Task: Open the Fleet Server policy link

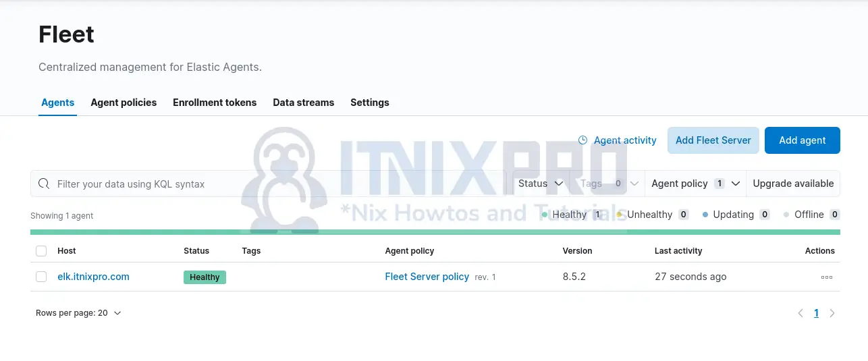Action: 427,277
